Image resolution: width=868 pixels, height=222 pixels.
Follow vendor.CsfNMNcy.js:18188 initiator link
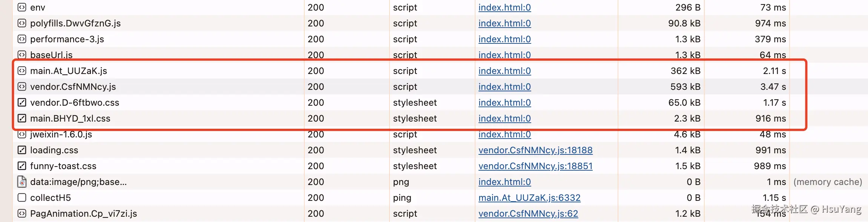pyautogui.click(x=535, y=150)
